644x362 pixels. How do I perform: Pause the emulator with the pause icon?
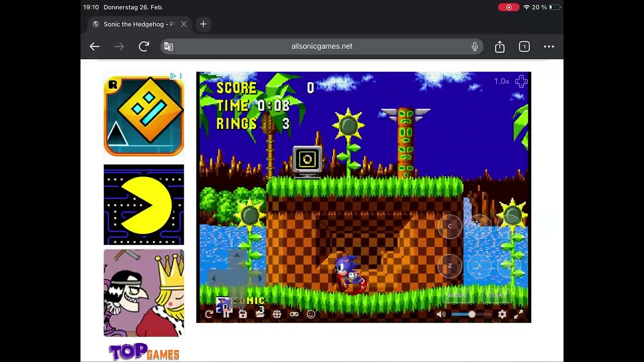pyautogui.click(x=226, y=314)
